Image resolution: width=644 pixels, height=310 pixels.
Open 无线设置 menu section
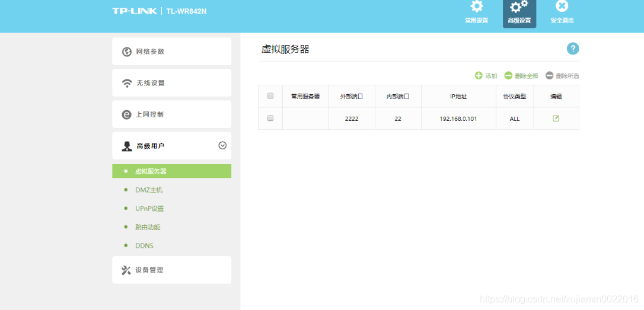[172, 83]
